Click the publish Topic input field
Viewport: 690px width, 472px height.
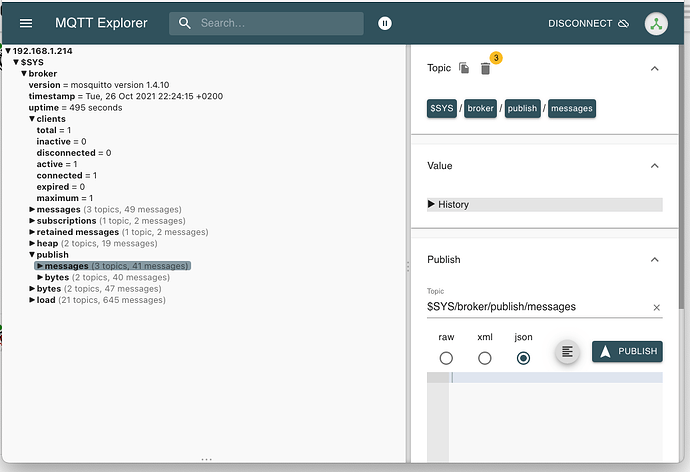click(539, 307)
